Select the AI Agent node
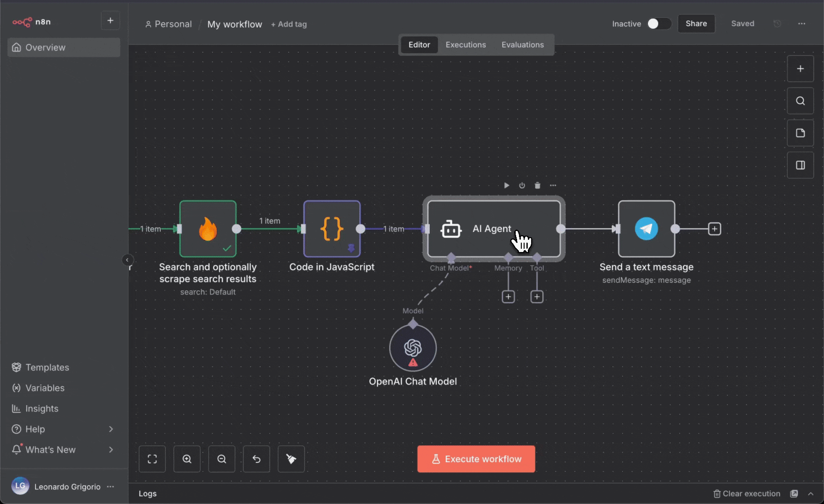The width and height of the screenshot is (824, 504). pos(493,229)
